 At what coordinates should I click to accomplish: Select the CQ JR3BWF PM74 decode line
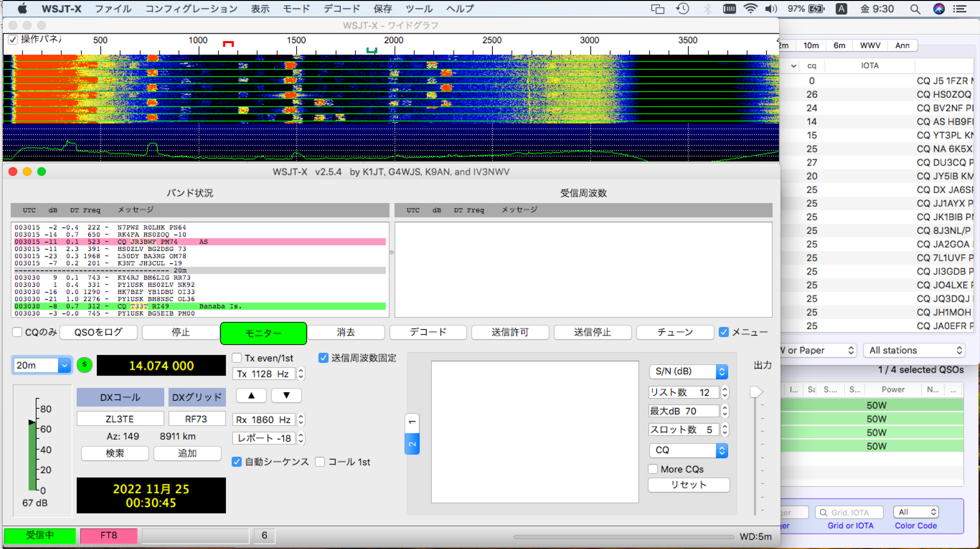click(x=200, y=242)
